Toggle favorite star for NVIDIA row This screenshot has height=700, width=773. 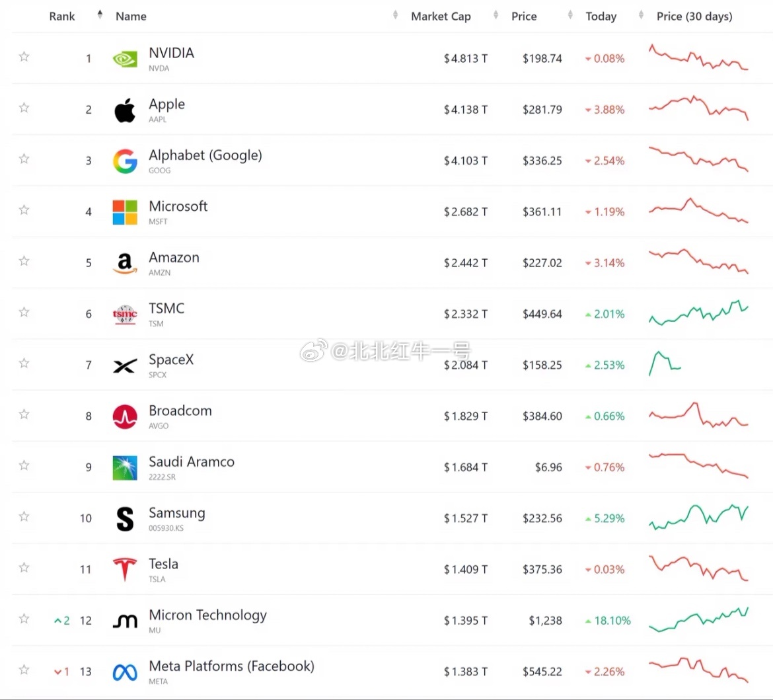(24, 57)
